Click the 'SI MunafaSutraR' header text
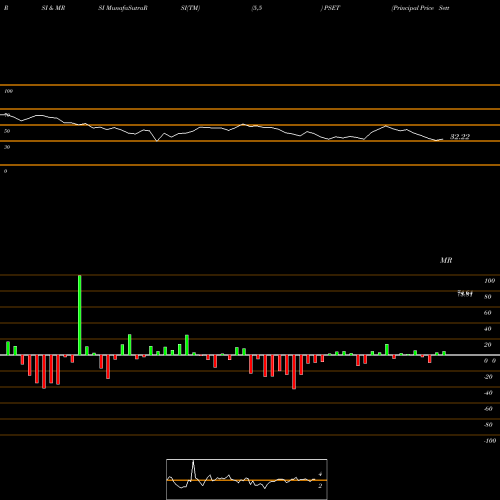Viewport: 500px width, 500px height. coord(123,8)
